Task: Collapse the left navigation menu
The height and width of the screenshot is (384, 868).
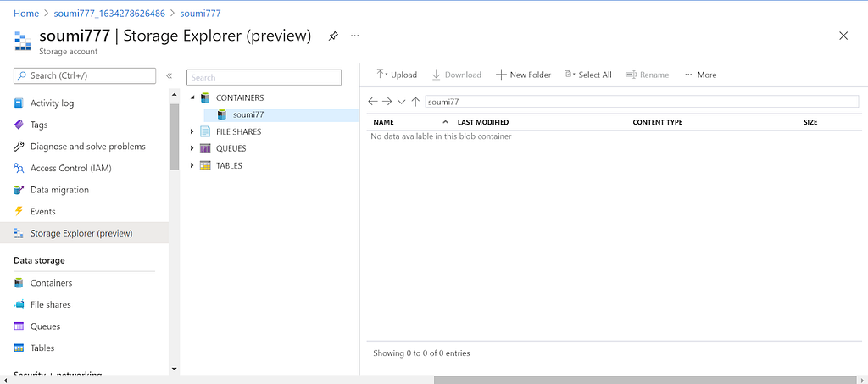Action: 169,75
